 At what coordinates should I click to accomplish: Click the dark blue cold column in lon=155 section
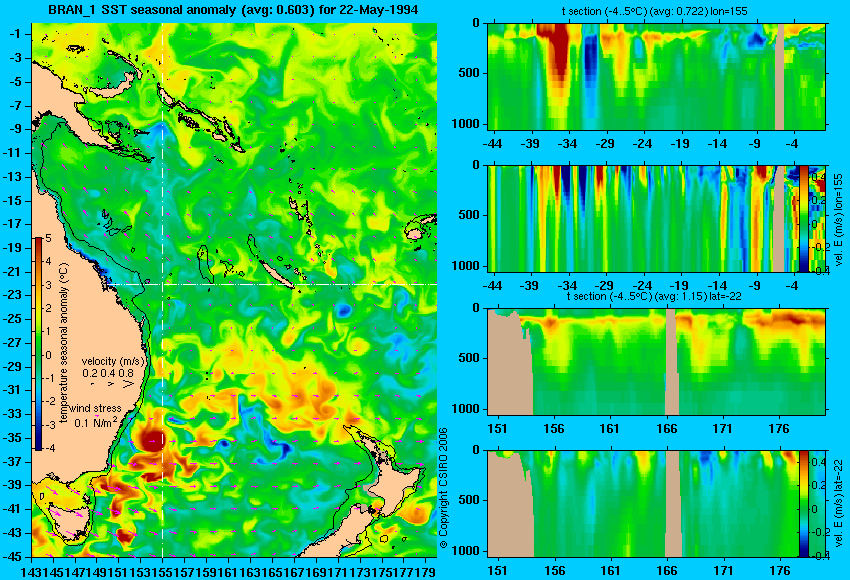[590, 59]
